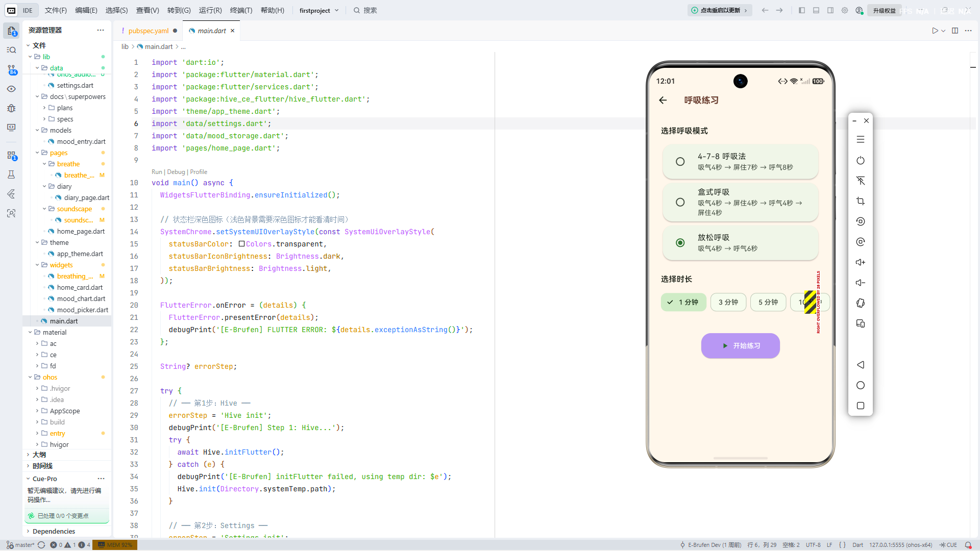Click emulator volume up icon
The width and height of the screenshot is (980, 551).
(861, 262)
